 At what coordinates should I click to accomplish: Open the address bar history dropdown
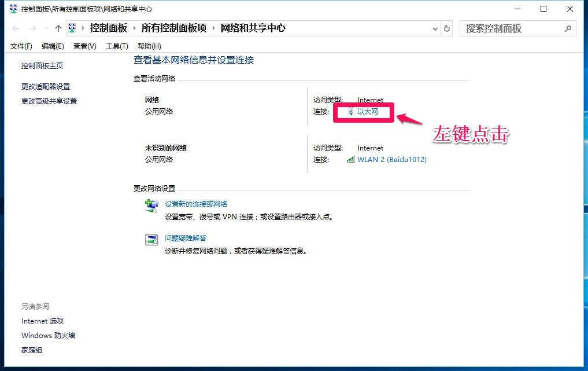pyautogui.click(x=434, y=28)
